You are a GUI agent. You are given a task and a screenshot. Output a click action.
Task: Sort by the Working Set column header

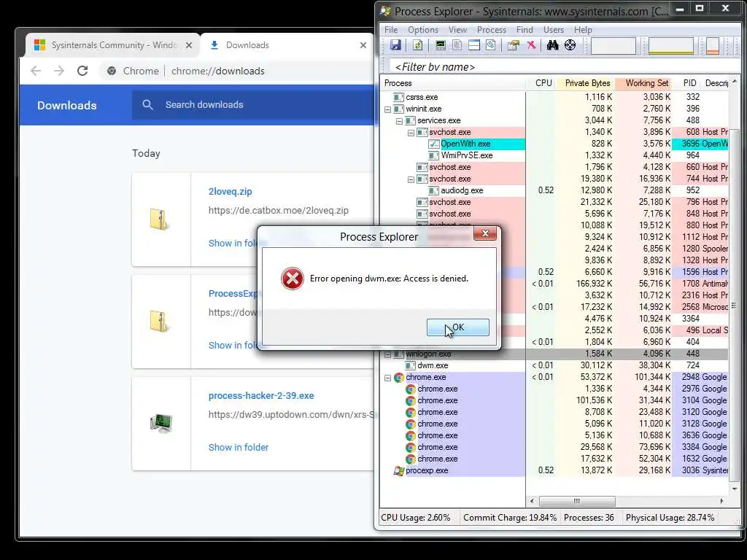tap(643, 83)
